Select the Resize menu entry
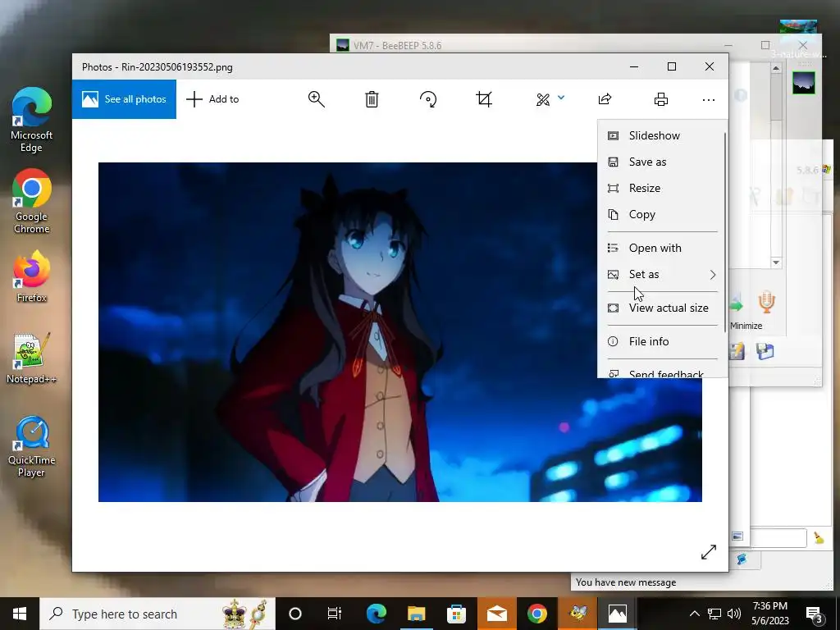 coord(661,188)
